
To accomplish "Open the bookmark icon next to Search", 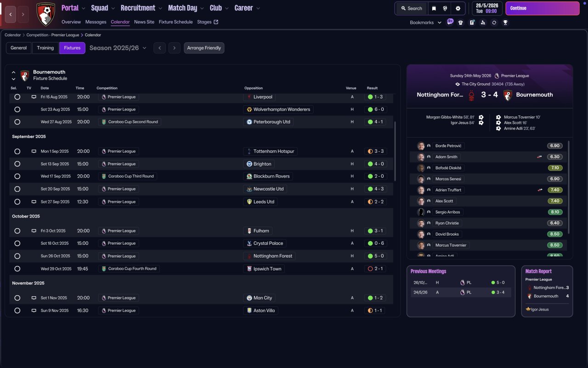I will coord(434,8).
